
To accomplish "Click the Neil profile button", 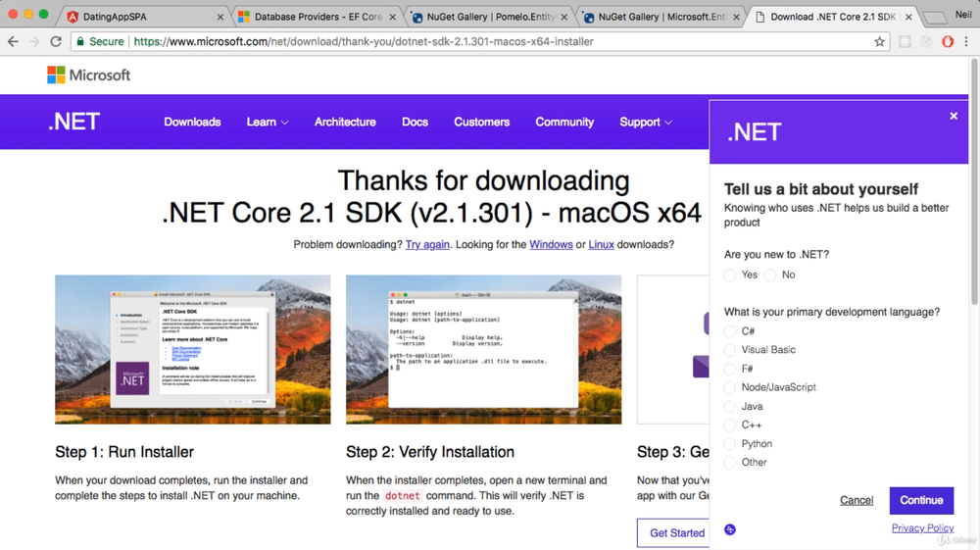I will (x=963, y=15).
